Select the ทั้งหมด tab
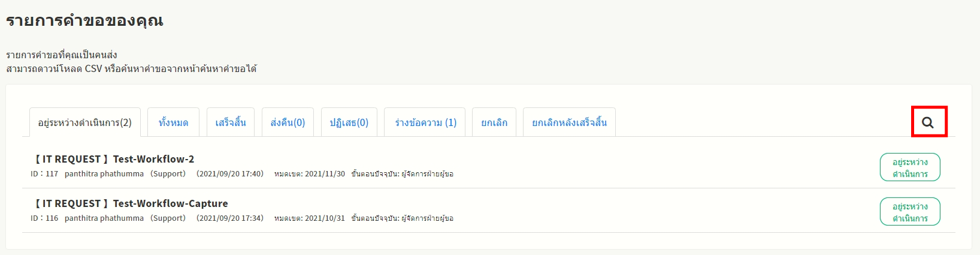 point(173,122)
